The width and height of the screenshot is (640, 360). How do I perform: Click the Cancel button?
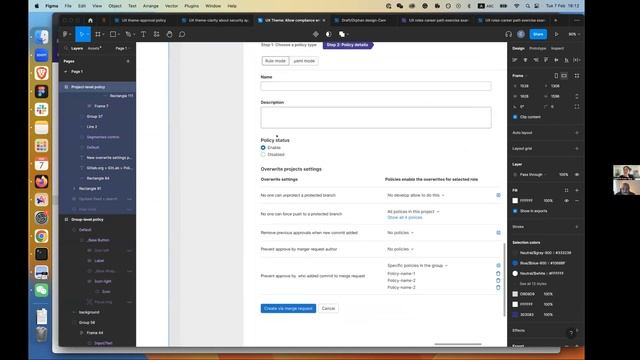pos(328,309)
